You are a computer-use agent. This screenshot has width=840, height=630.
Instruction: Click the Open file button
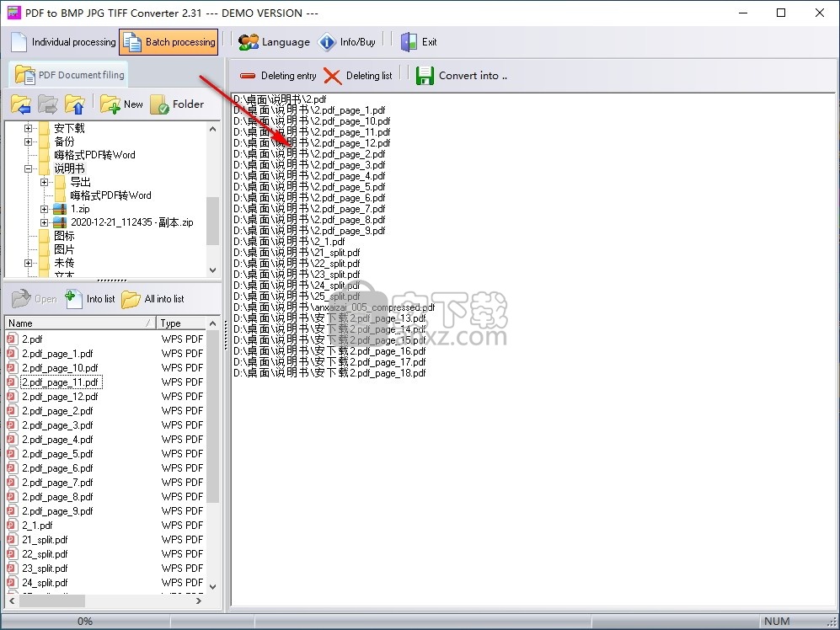click(x=35, y=298)
